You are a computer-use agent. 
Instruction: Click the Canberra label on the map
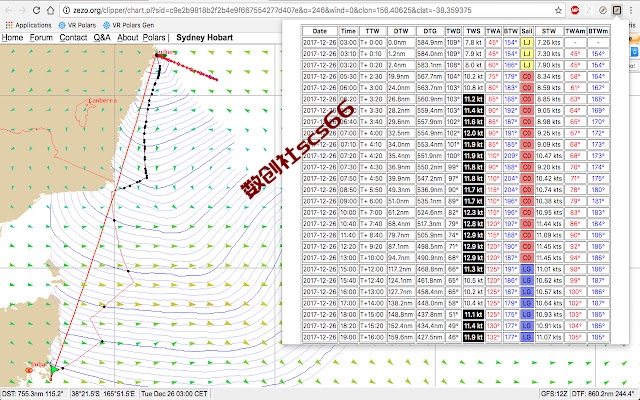click(102, 100)
